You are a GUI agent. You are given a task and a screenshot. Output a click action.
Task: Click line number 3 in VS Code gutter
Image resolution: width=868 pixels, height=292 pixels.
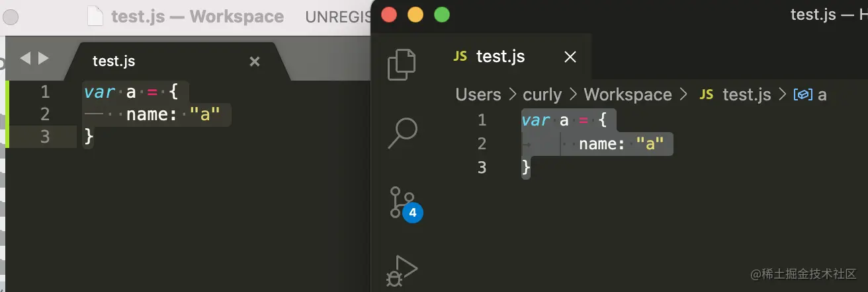coord(482,168)
